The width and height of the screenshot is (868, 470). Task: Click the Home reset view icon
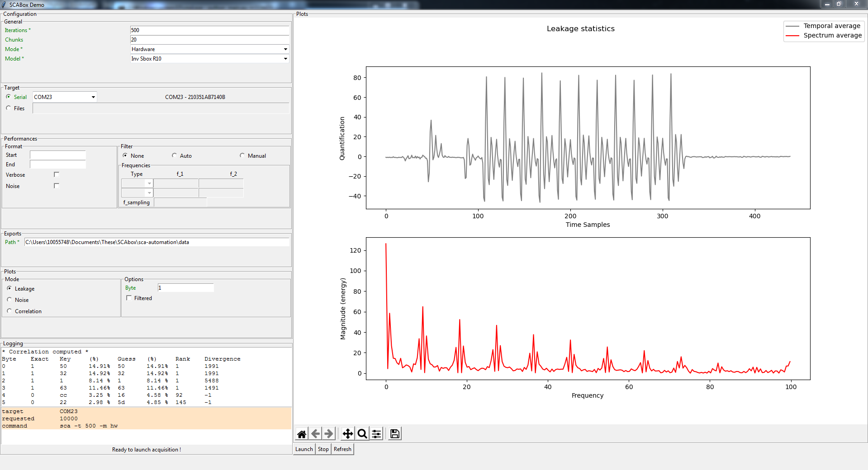[302, 434]
